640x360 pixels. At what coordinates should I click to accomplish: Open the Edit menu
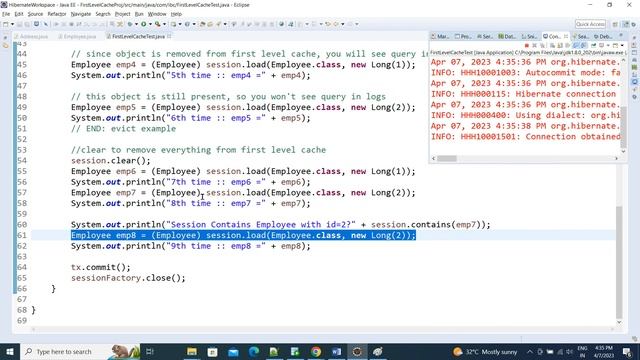[19, 14]
